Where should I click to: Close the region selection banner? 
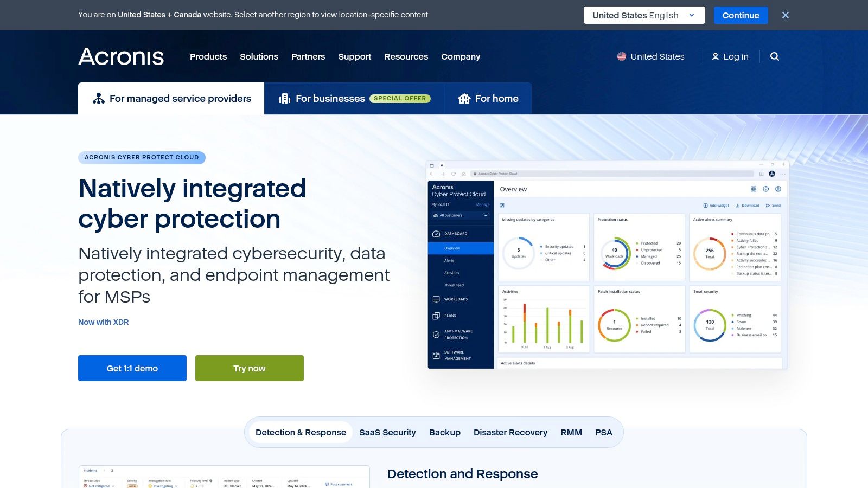pos(786,15)
